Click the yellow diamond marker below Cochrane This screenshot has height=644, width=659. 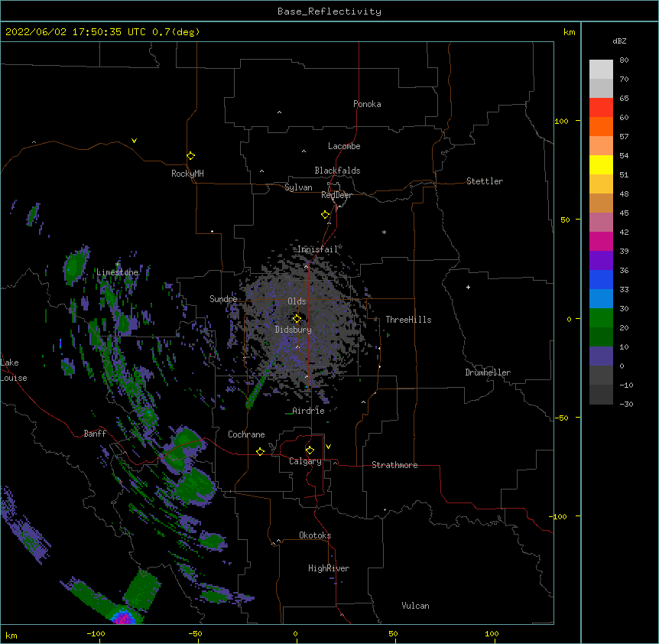(x=260, y=451)
